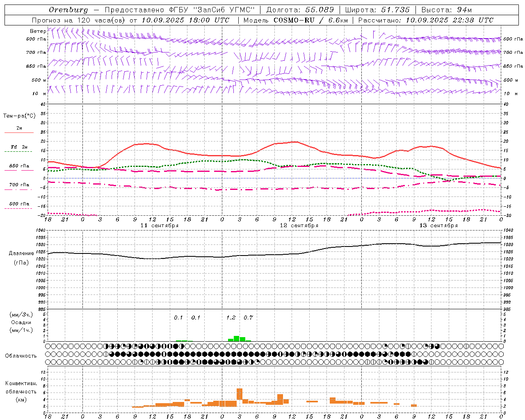525x420 pixels.
Task: Select 'Прогноз на 120 часа(ов)' forecast range text
Action: [79, 20]
